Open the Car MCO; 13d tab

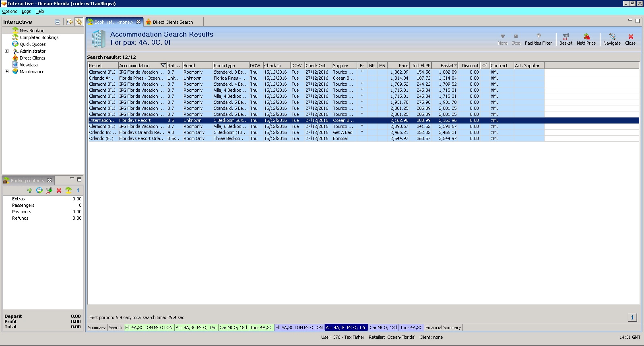[384, 327]
